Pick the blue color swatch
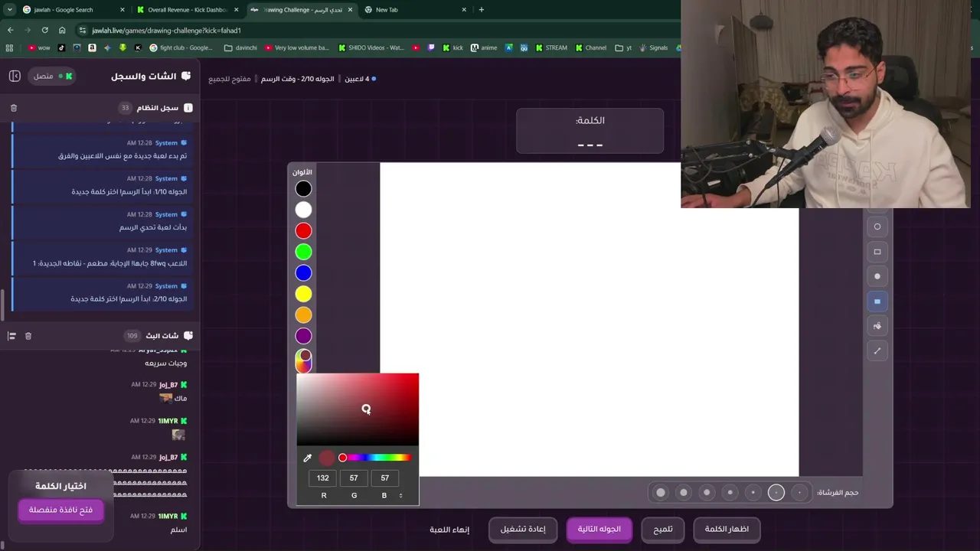980x551 pixels. 304,273
